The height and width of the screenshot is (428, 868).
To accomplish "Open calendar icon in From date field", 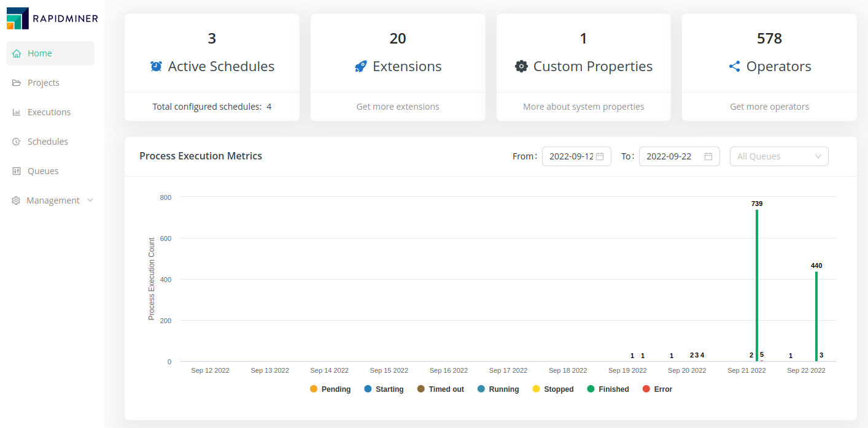I will [x=600, y=156].
